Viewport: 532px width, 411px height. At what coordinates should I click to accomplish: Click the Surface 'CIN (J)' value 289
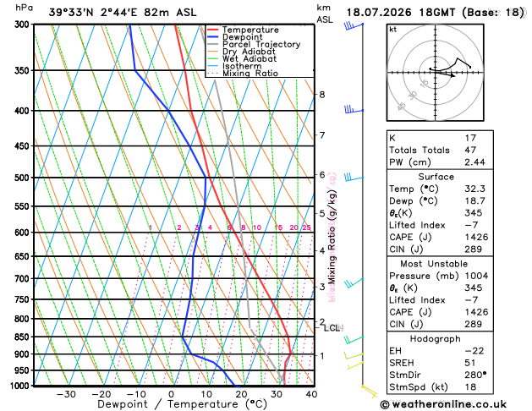click(473, 249)
